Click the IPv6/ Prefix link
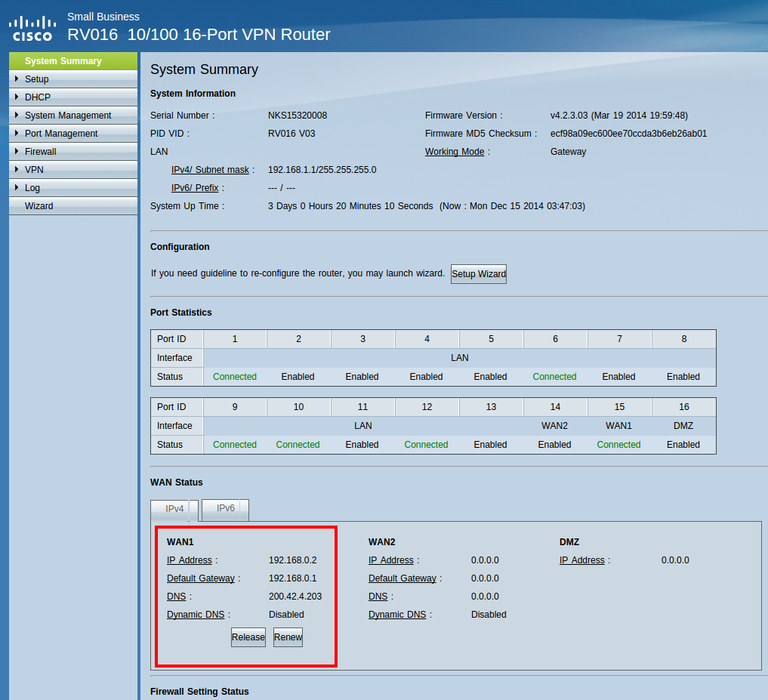 tap(195, 187)
